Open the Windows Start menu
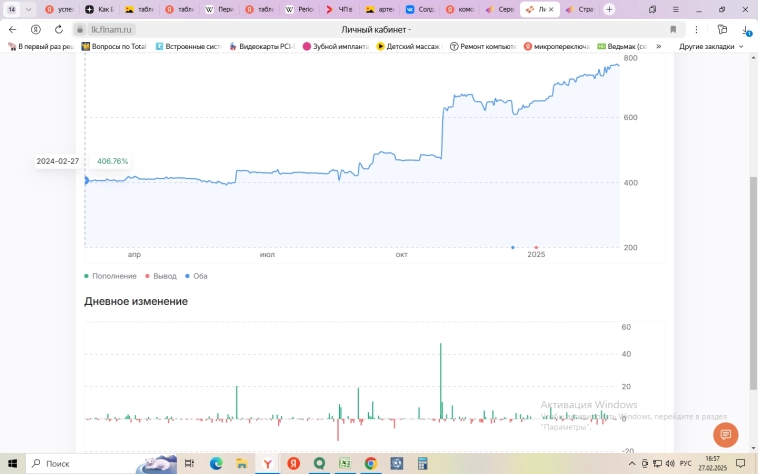The image size is (758, 474). coord(11,464)
